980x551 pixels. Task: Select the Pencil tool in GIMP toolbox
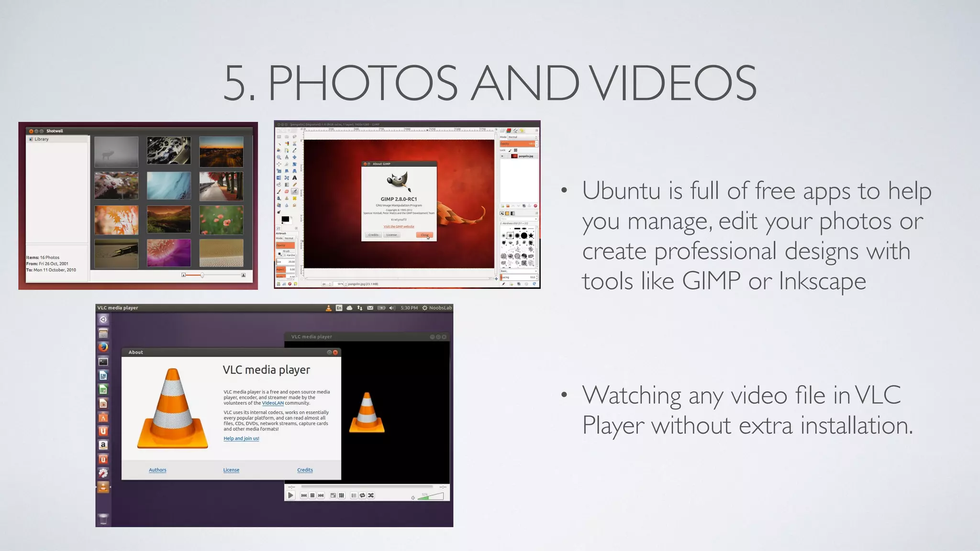(295, 185)
